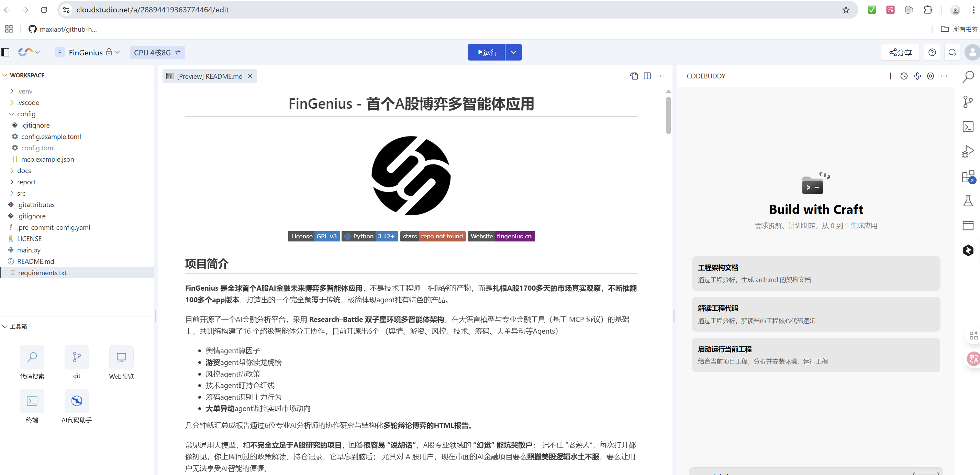Click the Python 3.12+ badge
Screen dimensions: 980x475
pos(370,236)
